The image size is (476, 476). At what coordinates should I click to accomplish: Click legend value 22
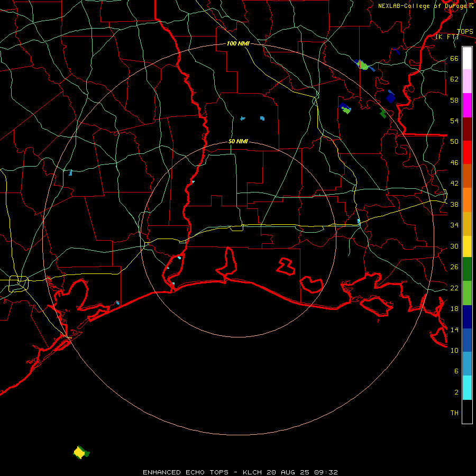point(454,288)
